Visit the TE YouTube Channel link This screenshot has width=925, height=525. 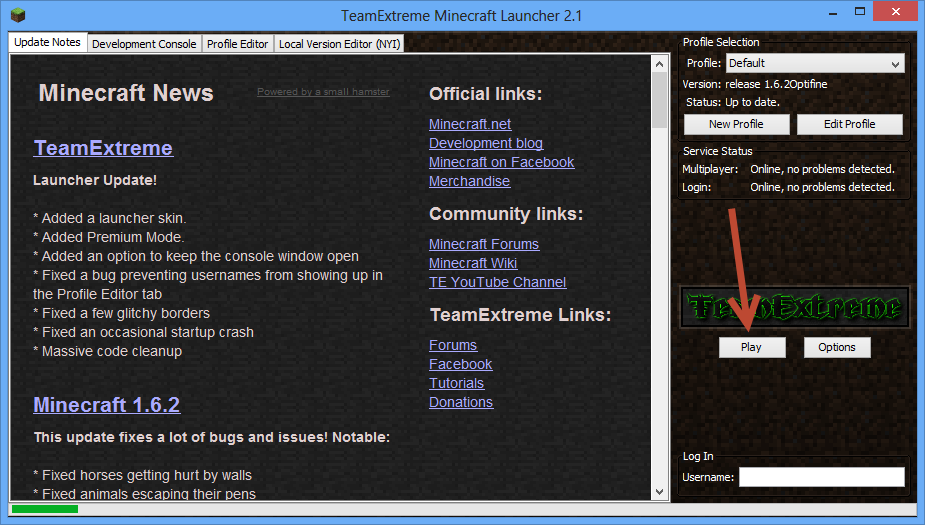pos(497,282)
